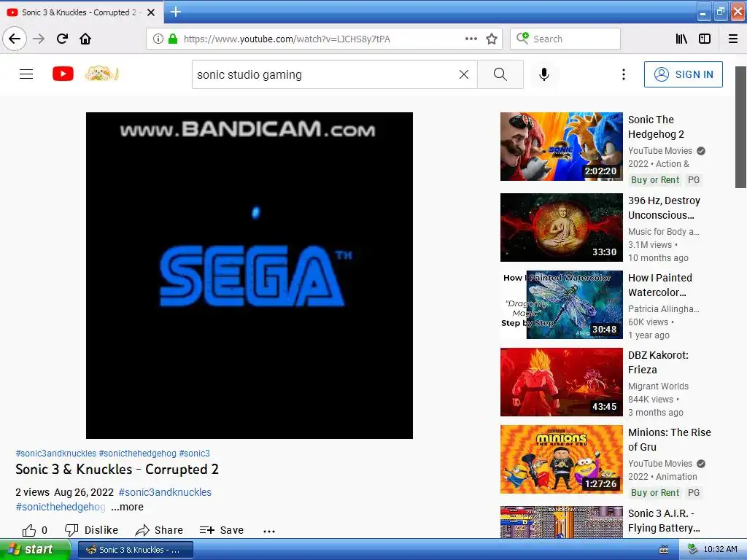Open 'DBZ Kakorot: Frieza' title
This screenshot has height=560, width=747.
(658, 362)
